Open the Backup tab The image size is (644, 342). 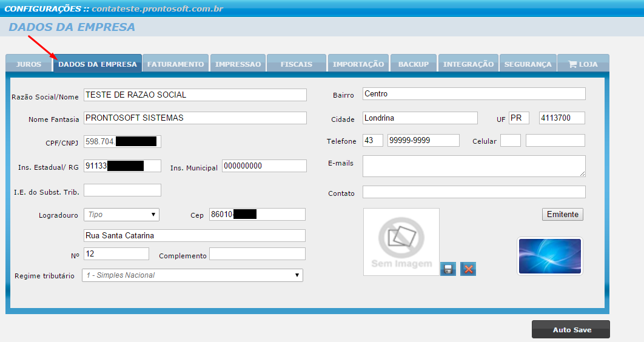click(413, 64)
